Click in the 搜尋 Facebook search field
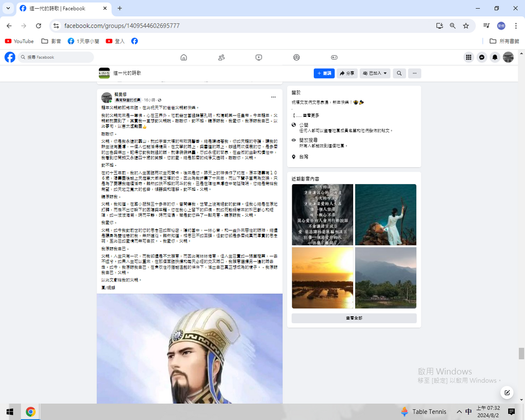The image size is (525, 420). click(56, 57)
